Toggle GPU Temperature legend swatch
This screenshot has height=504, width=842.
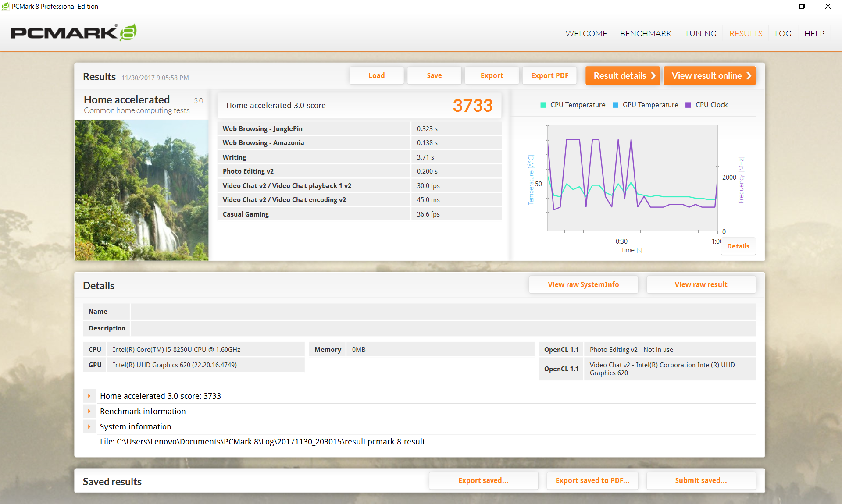[x=615, y=105]
